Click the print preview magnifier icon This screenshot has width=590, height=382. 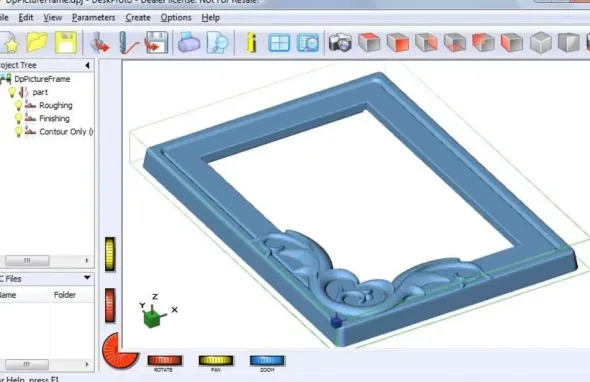(x=217, y=42)
